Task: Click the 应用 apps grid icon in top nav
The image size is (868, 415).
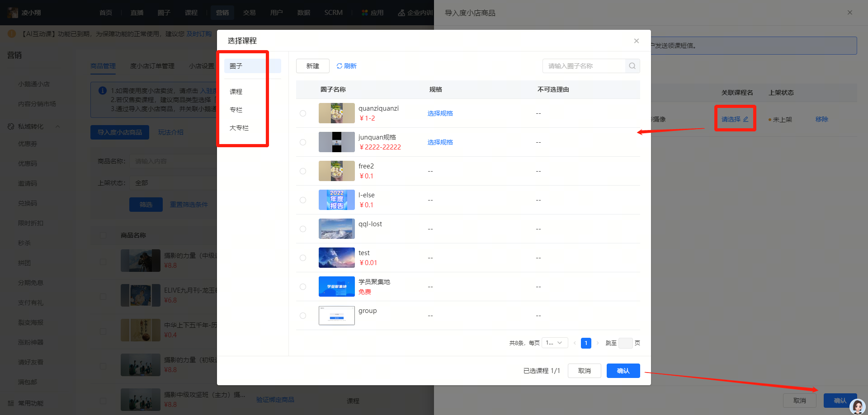Action: [365, 13]
